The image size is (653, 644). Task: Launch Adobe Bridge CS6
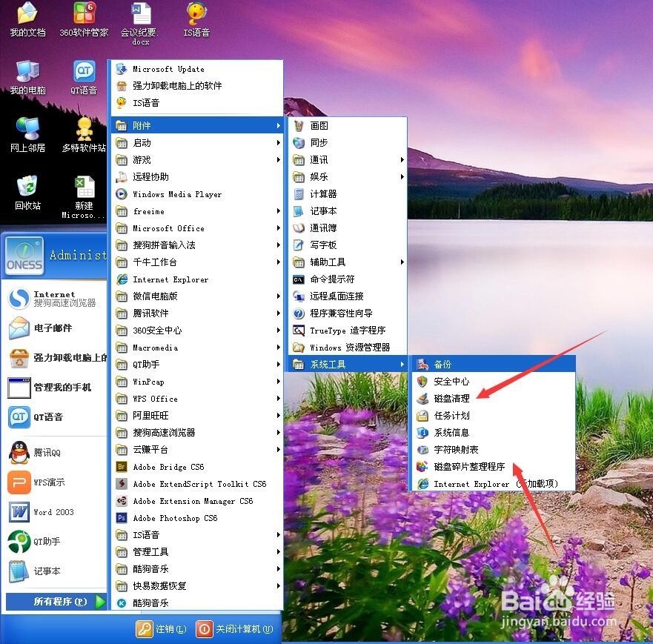[x=197, y=467]
